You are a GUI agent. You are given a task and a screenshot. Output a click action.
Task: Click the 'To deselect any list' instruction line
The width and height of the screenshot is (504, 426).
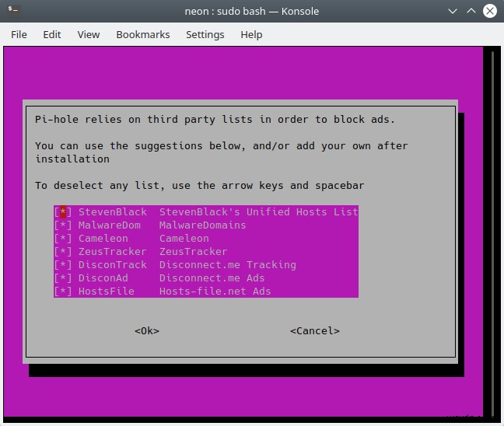coord(200,185)
